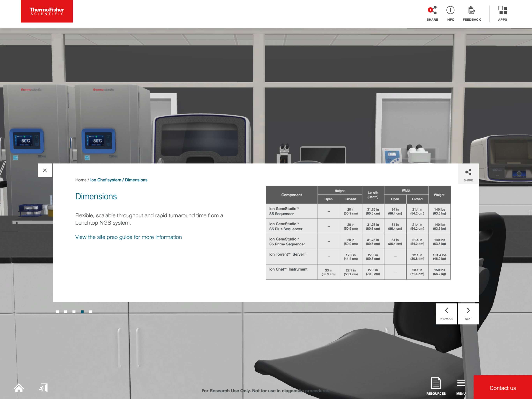
Task: Click the Thermo Fisher Scientific logo
Action: pyautogui.click(x=47, y=11)
